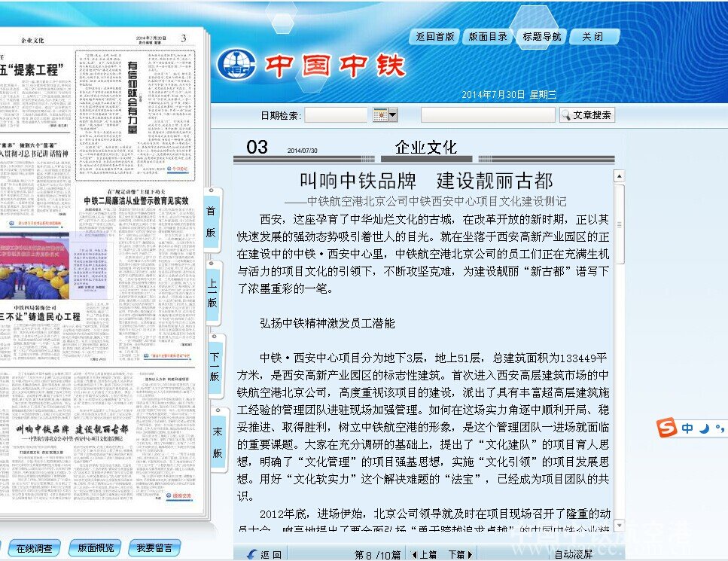Focus the 日期检索 date input field
Image resolution: width=728 pixels, height=561 pixels.
click(336, 114)
